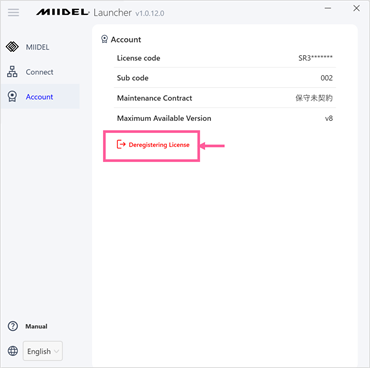The width and height of the screenshot is (370, 368).
Task: Open the English language dropdown
Action: (x=43, y=351)
